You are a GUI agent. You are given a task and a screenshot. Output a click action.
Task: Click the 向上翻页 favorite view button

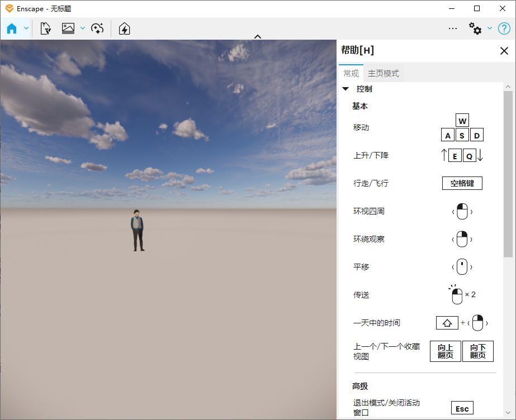(445, 351)
